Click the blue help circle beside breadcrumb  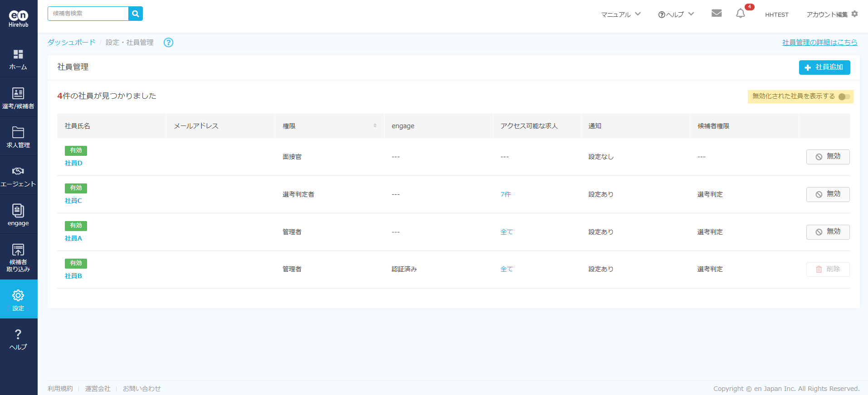pyautogui.click(x=168, y=43)
